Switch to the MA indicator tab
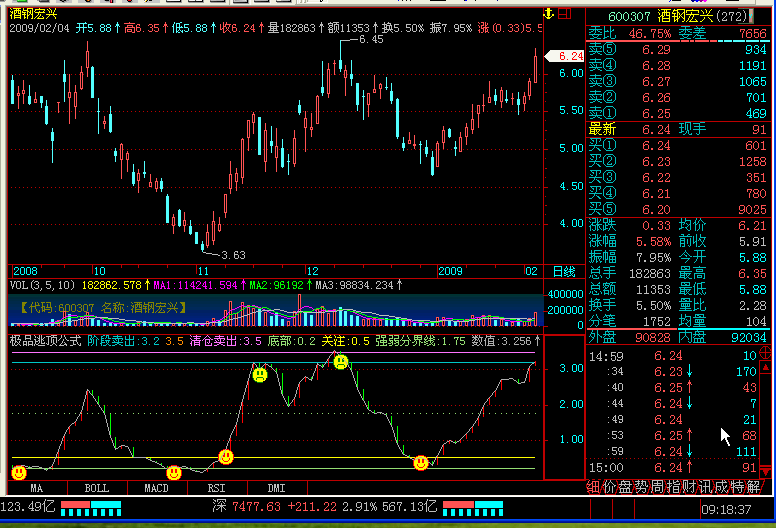Screen dimensions: 776x528 pos(37,488)
